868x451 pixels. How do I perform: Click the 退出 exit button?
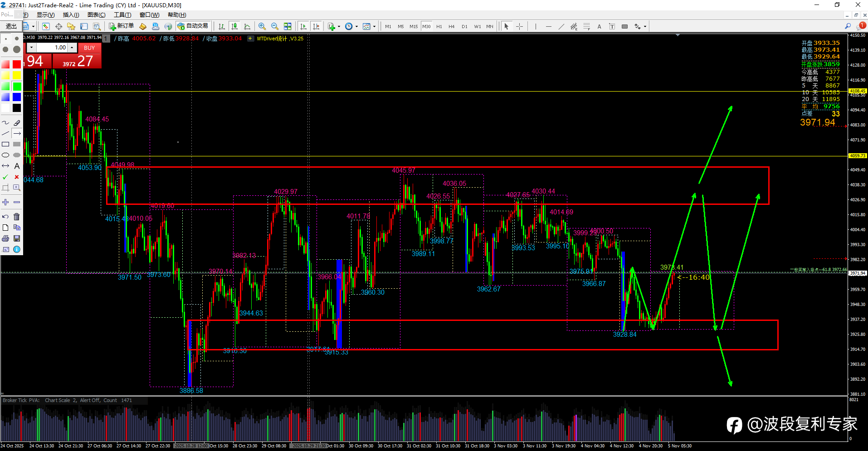click(x=11, y=26)
